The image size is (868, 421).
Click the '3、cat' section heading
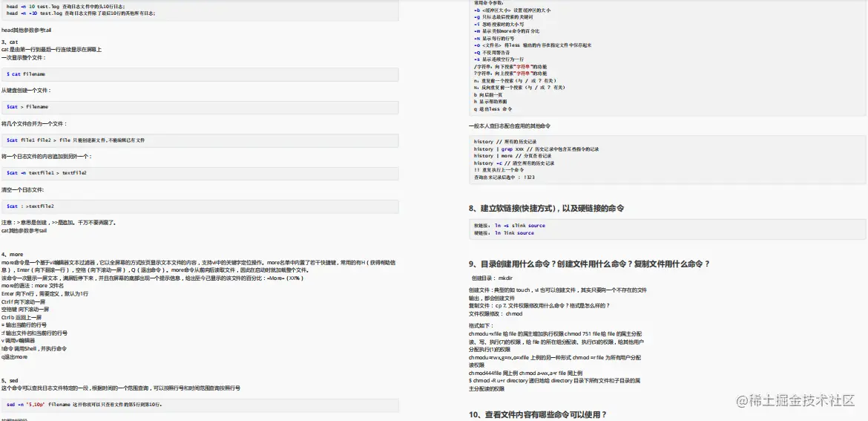10,42
